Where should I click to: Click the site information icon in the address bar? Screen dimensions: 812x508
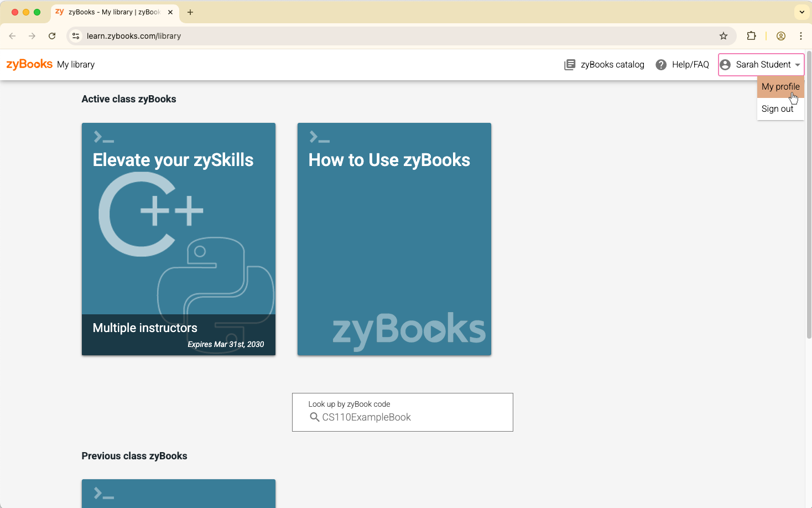coord(76,36)
